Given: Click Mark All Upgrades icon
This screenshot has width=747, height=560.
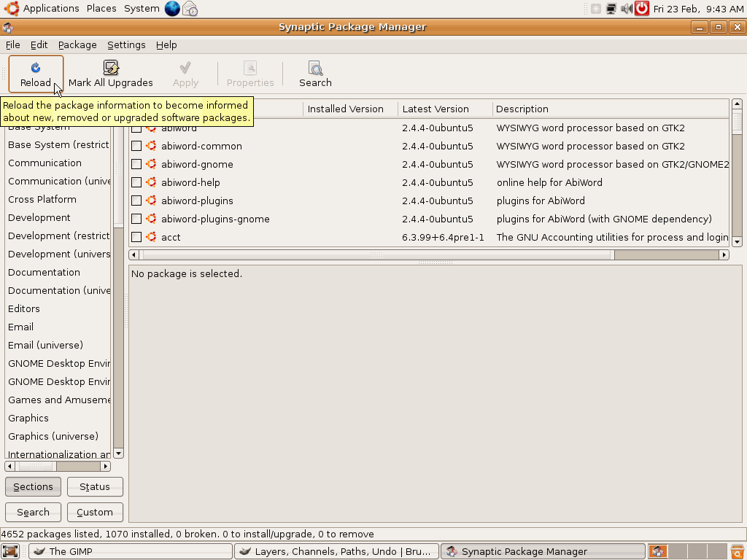Looking at the screenshot, I should (111, 68).
